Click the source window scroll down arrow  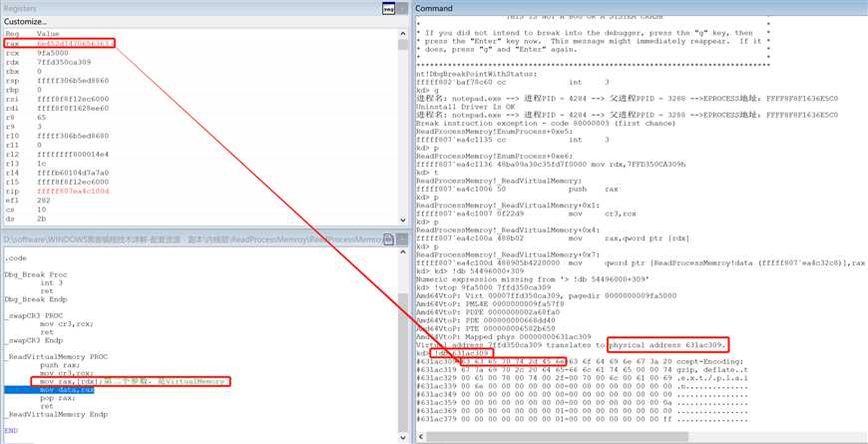[403, 437]
